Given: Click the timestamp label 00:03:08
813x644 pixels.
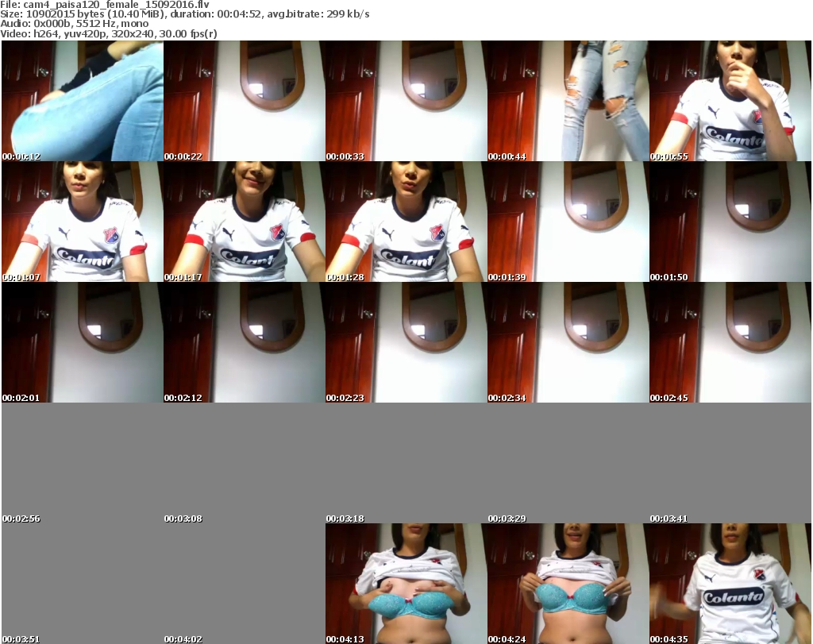Looking at the screenshot, I should pyautogui.click(x=183, y=519).
